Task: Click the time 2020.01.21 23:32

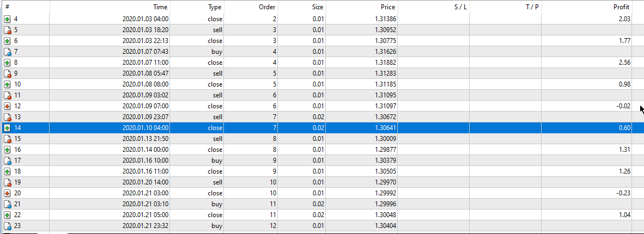Action: [x=145, y=226]
